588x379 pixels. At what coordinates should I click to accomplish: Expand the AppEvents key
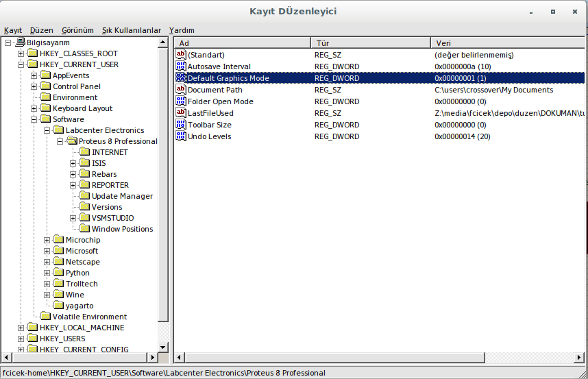34,75
